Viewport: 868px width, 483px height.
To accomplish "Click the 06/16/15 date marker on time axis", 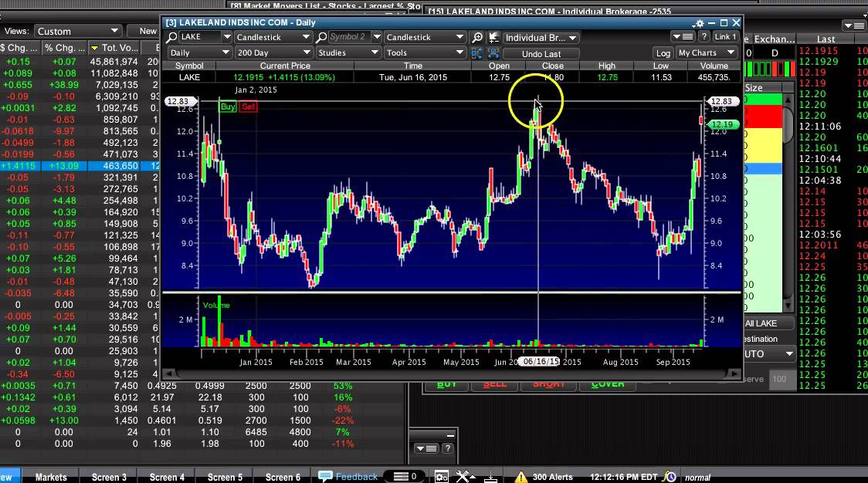I will [538, 361].
